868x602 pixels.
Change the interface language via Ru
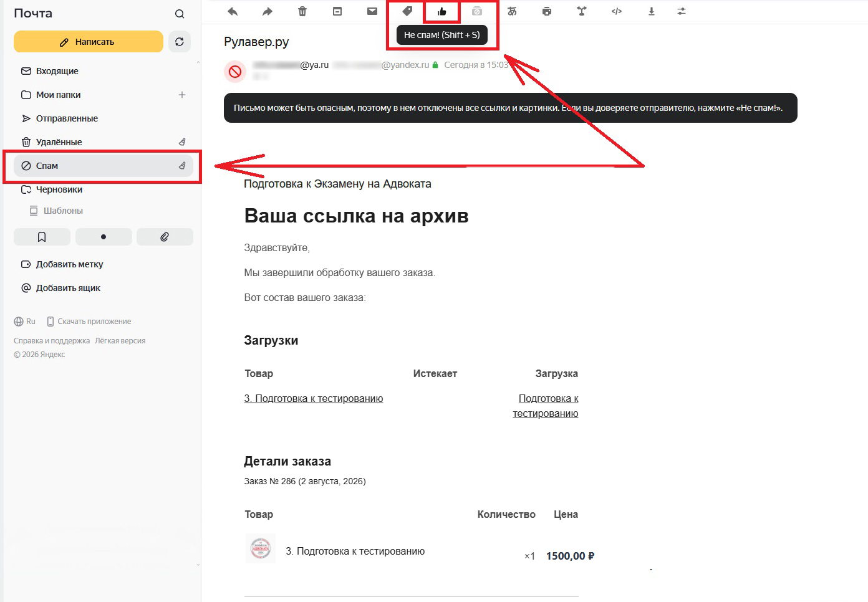[25, 322]
